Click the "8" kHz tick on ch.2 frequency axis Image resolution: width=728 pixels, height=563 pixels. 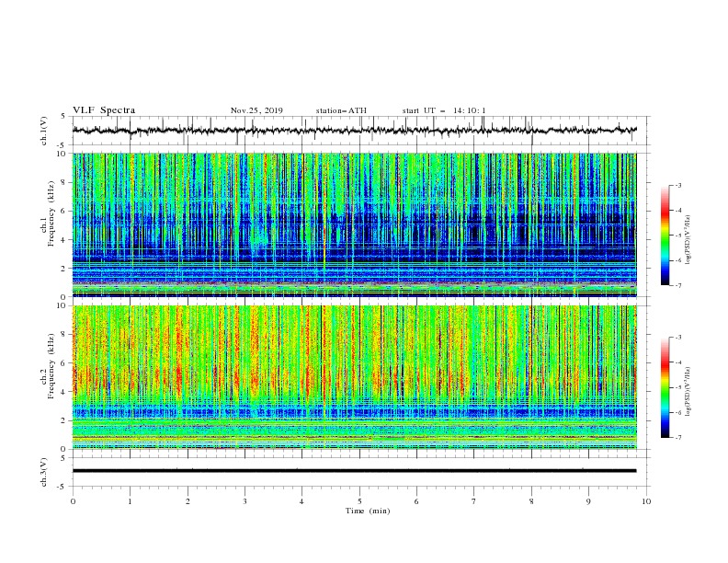tap(64, 335)
